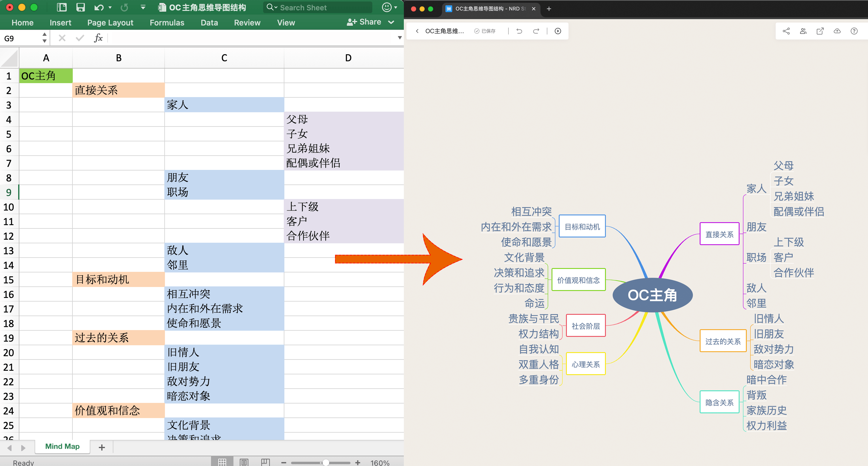The image size is (868, 466).
Task: Add a new sheet with plus button
Action: point(102,447)
